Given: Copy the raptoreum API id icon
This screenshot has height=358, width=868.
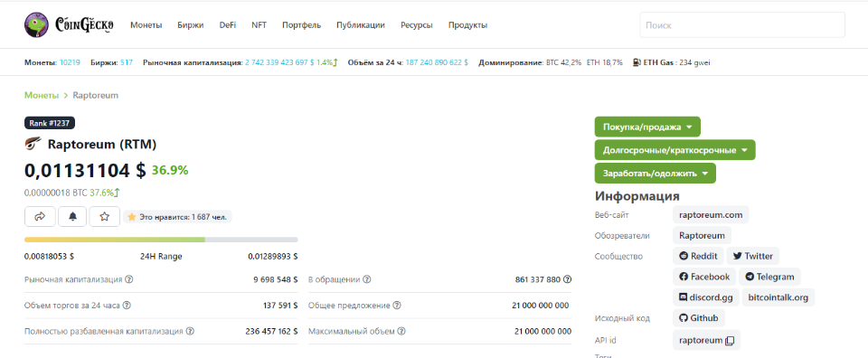Looking at the screenshot, I should point(730,340).
